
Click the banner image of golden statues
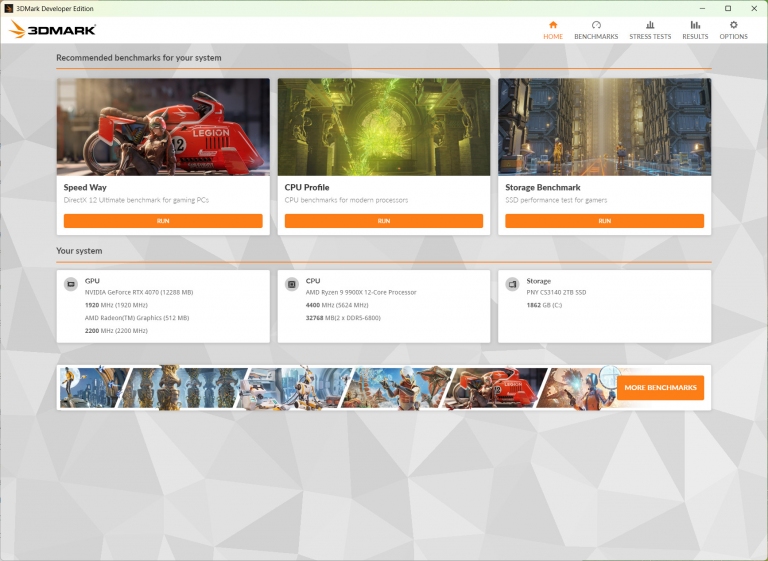point(182,388)
